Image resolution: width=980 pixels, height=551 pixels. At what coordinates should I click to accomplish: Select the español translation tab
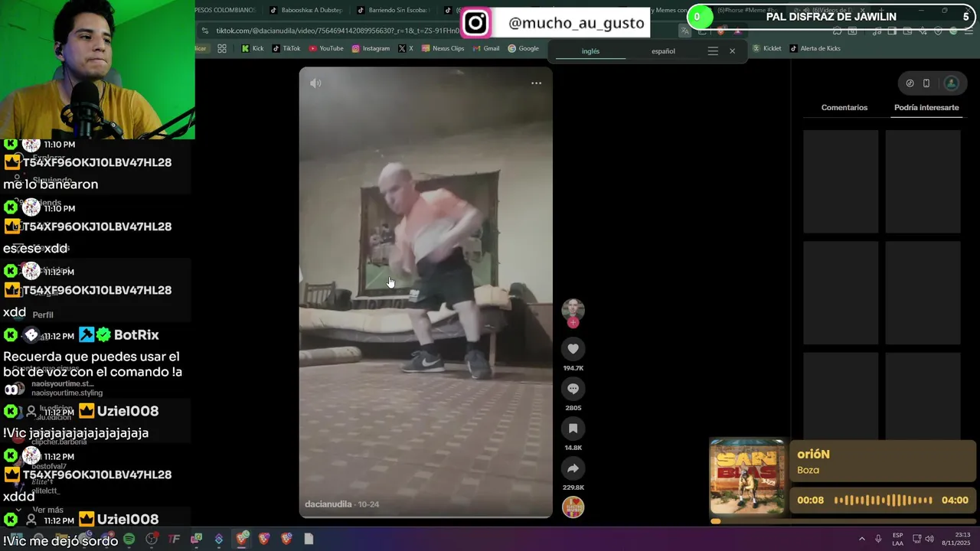(663, 51)
